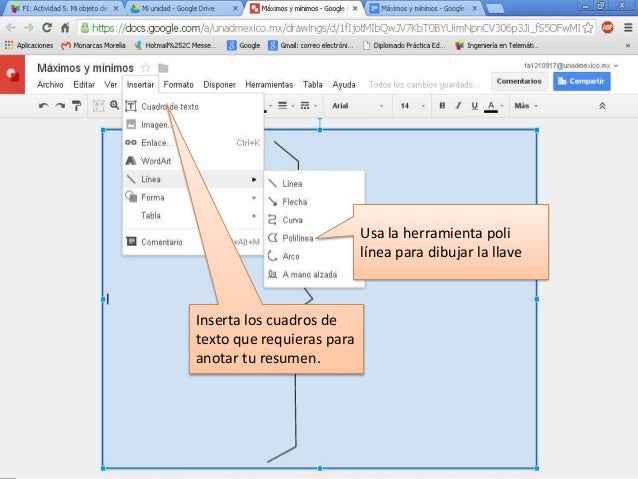Toggle Bold formatting button
Viewport: 638px width, 479px height.
(x=441, y=105)
